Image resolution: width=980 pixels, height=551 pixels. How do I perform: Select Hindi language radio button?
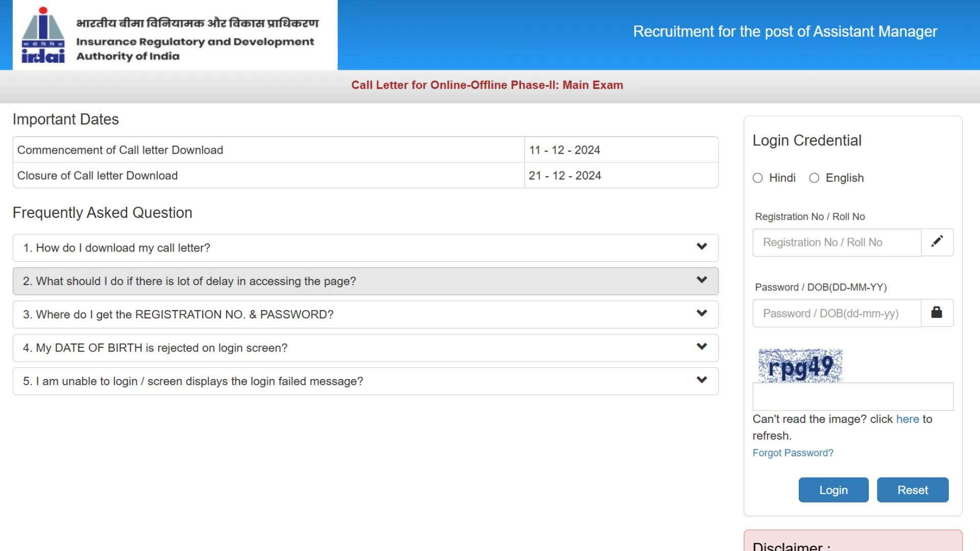click(757, 178)
